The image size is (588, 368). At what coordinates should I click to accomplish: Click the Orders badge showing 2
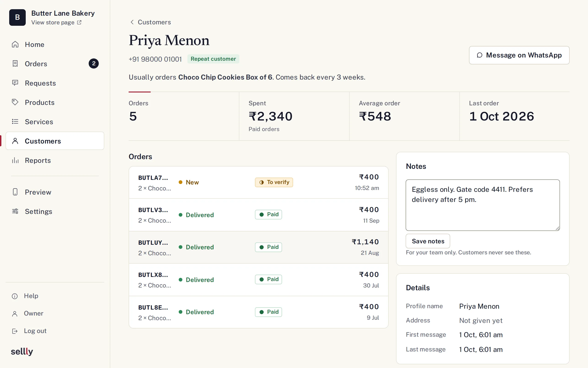pyautogui.click(x=93, y=63)
